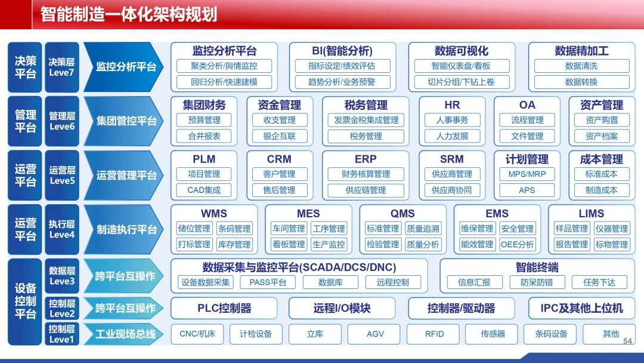Select the OEE分析 item

(518, 245)
